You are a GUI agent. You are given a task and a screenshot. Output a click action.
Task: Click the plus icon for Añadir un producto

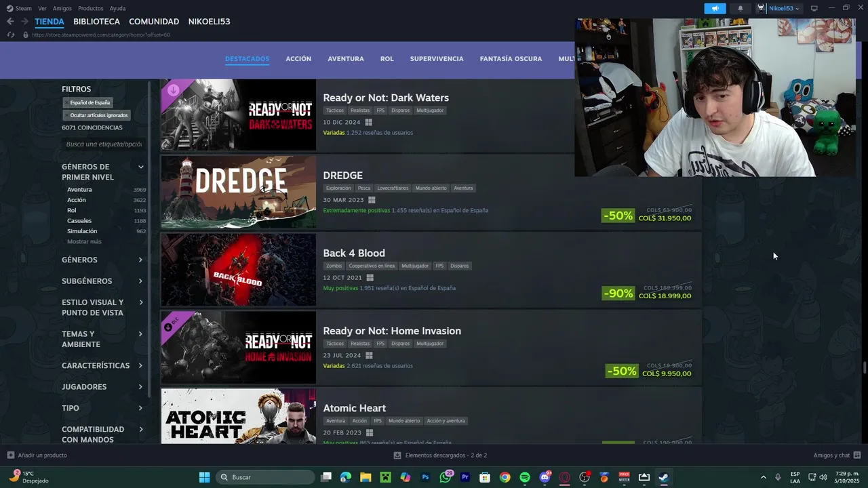[x=10, y=455]
